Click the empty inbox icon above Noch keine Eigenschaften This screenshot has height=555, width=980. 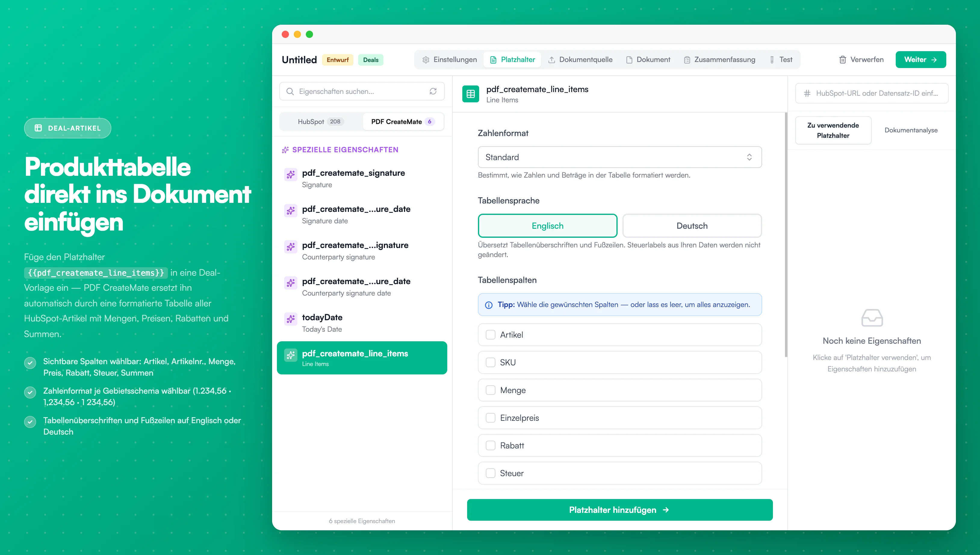872,318
